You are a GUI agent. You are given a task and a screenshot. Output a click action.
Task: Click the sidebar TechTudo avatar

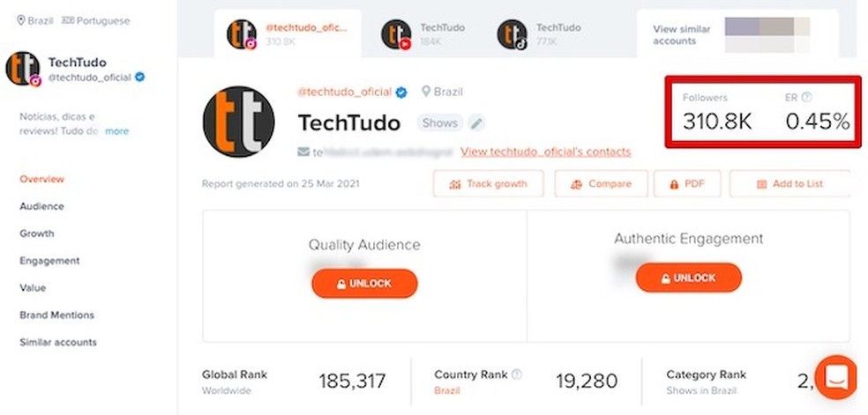(x=23, y=69)
